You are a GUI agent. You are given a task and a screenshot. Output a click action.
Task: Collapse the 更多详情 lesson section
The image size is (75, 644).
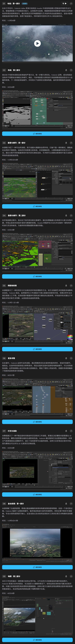pyautogui.click(x=71, y=358)
